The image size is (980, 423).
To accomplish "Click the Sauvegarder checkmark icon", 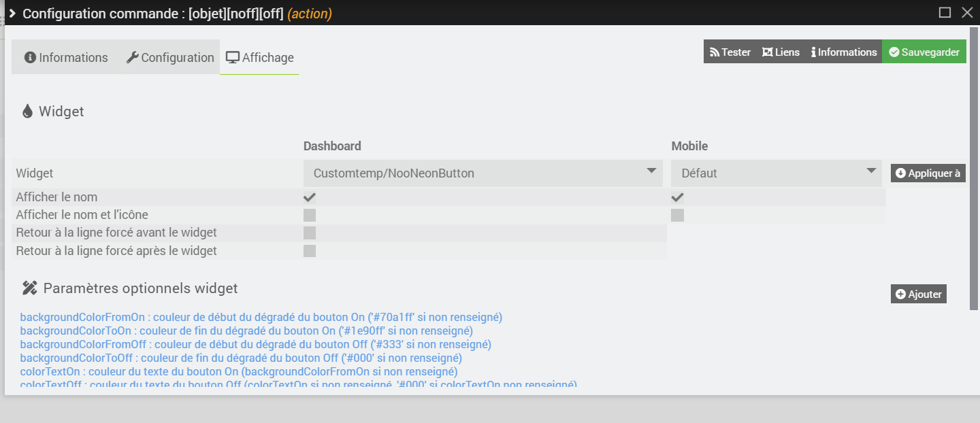I will click(894, 52).
